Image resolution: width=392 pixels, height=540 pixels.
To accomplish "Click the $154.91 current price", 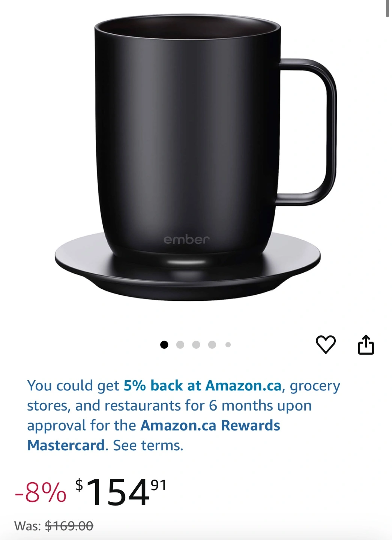I will [120, 492].
